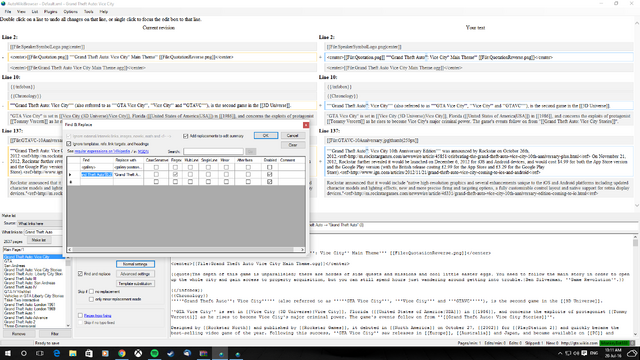640x360 pixels.
Task: Open File Explorer from the taskbar
Action: click(x=73, y=353)
